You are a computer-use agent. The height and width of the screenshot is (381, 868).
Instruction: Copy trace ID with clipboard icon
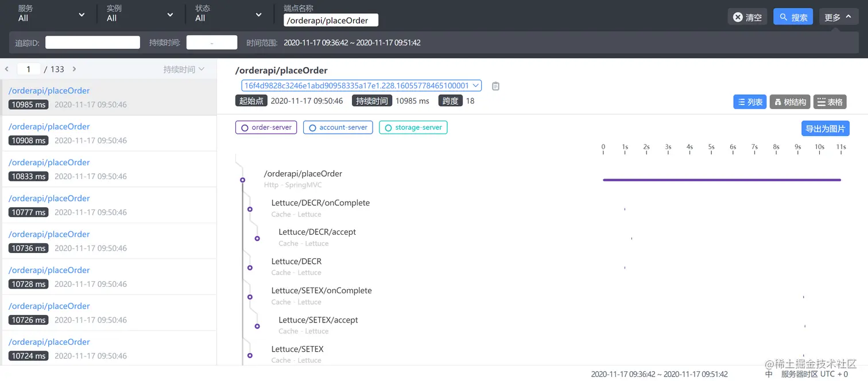[x=496, y=86]
